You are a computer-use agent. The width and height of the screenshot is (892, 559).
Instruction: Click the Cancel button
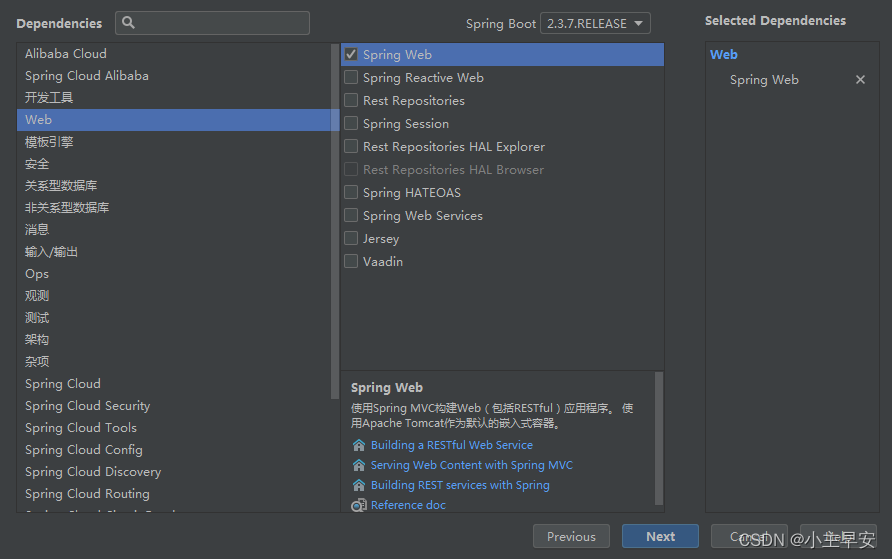coord(749,536)
